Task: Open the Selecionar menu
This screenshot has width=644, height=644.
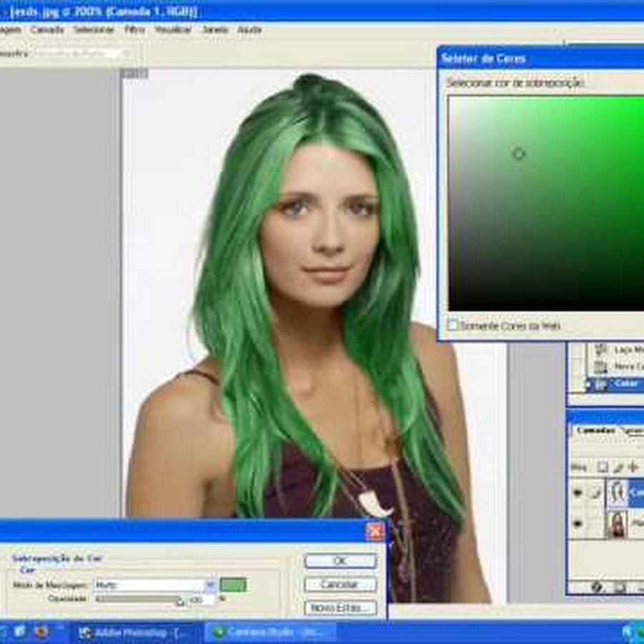Action: pyautogui.click(x=93, y=30)
